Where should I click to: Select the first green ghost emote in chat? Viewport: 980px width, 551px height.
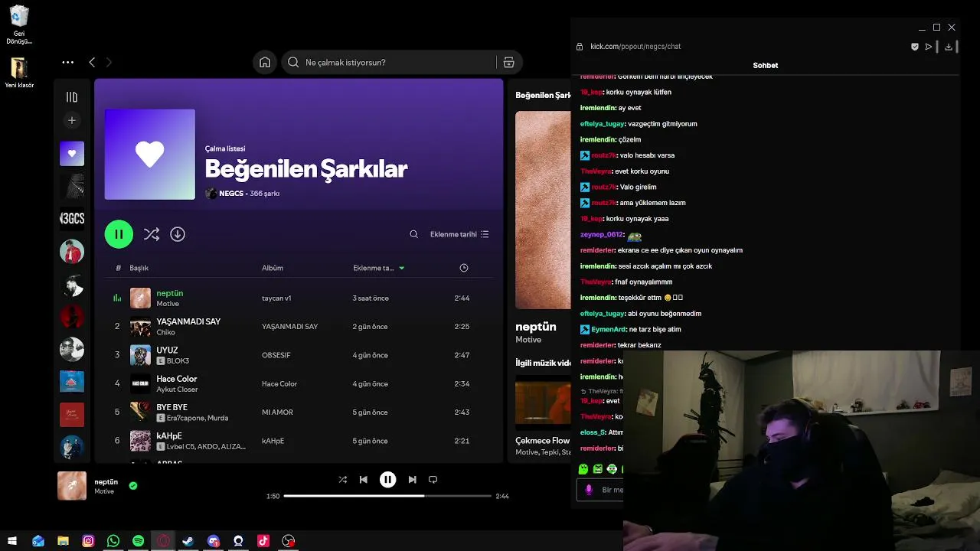(x=583, y=469)
